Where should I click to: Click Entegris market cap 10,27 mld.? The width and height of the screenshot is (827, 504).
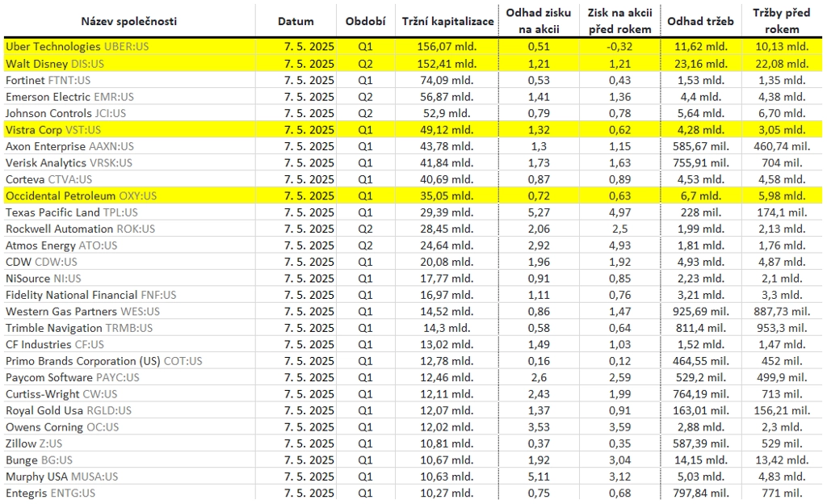pyautogui.click(x=447, y=493)
